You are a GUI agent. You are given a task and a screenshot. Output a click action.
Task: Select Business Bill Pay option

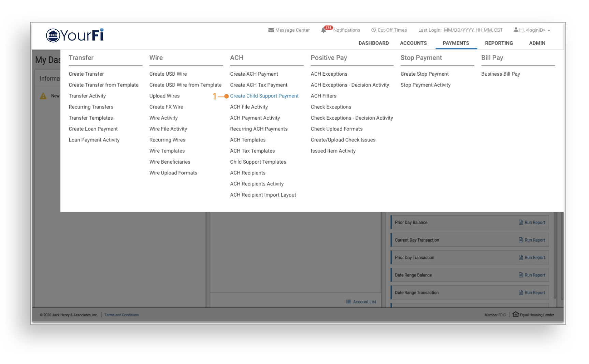pos(500,74)
